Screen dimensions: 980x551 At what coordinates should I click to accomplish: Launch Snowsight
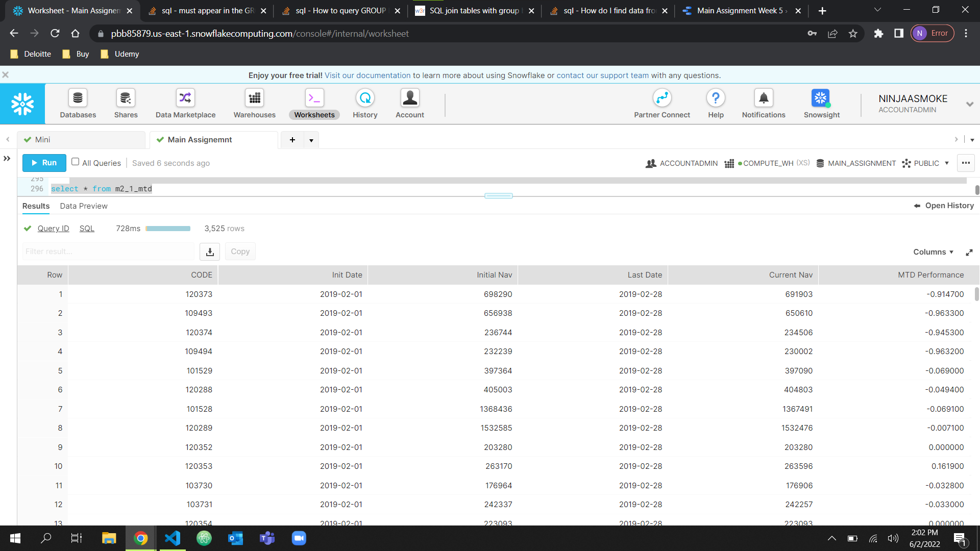coord(820,103)
